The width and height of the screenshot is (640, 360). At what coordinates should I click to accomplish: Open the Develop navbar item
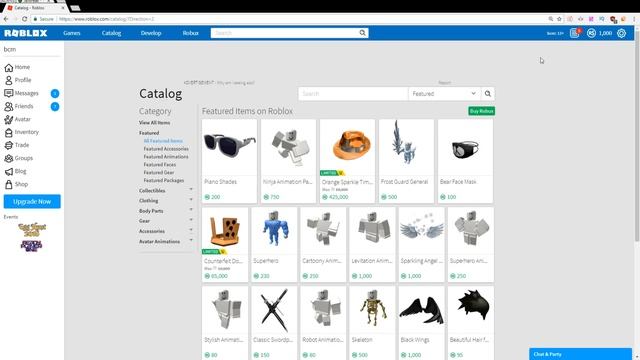pos(151,33)
